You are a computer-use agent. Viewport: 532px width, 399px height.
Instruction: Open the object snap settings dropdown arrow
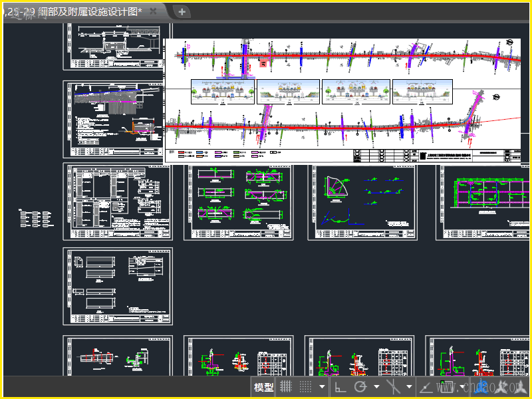(462, 386)
